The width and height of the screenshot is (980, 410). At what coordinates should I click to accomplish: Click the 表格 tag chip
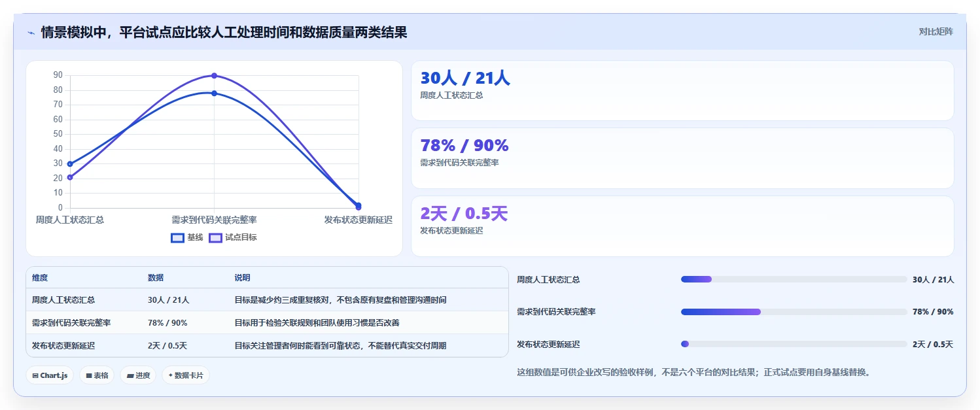tap(97, 375)
